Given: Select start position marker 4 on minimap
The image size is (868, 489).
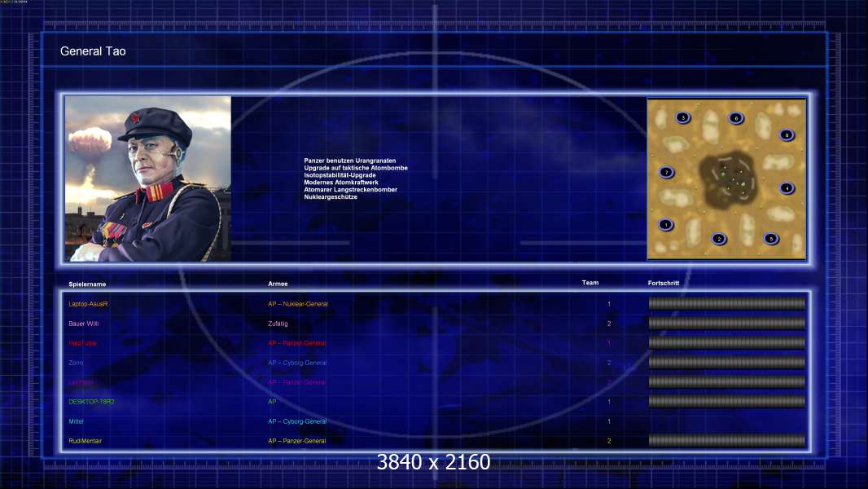Looking at the screenshot, I should point(787,188).
